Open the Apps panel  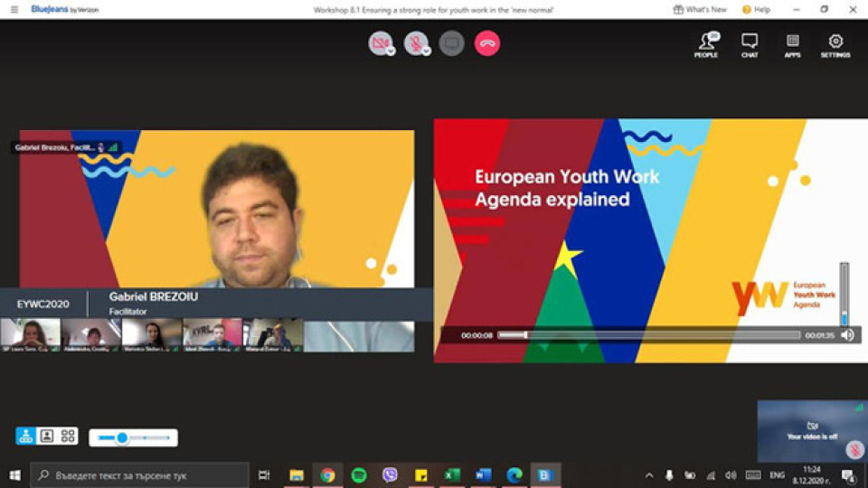[792, 45]
